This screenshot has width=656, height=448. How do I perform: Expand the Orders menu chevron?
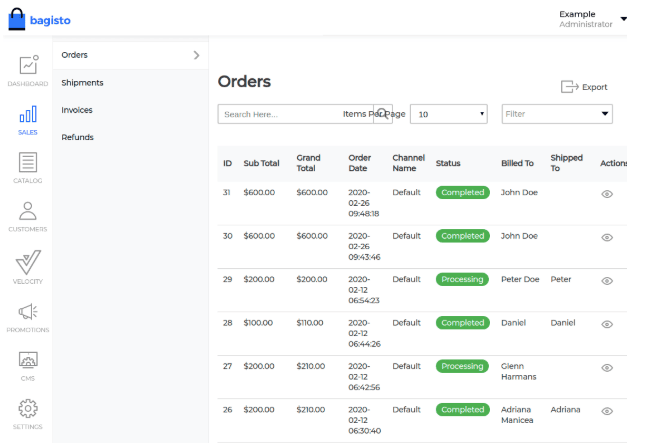pos(196,55)
